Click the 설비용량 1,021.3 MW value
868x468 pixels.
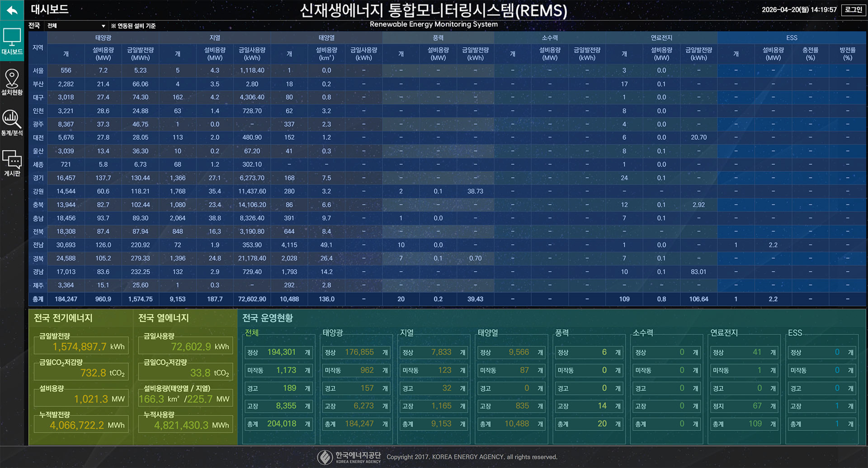point(81,399)
